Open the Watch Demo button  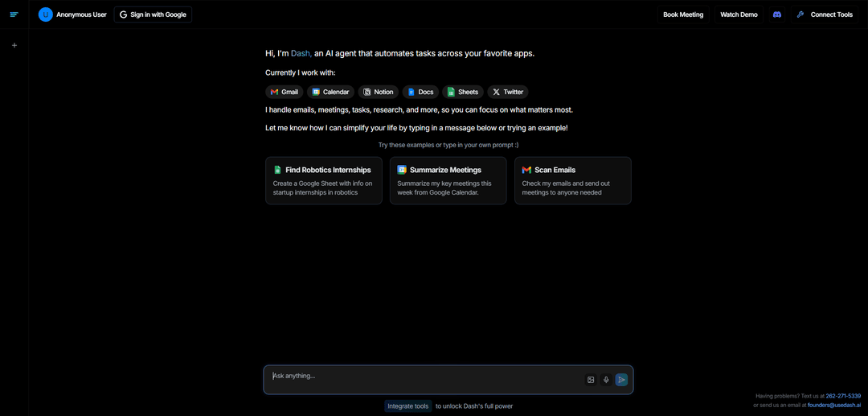point(739,14)
